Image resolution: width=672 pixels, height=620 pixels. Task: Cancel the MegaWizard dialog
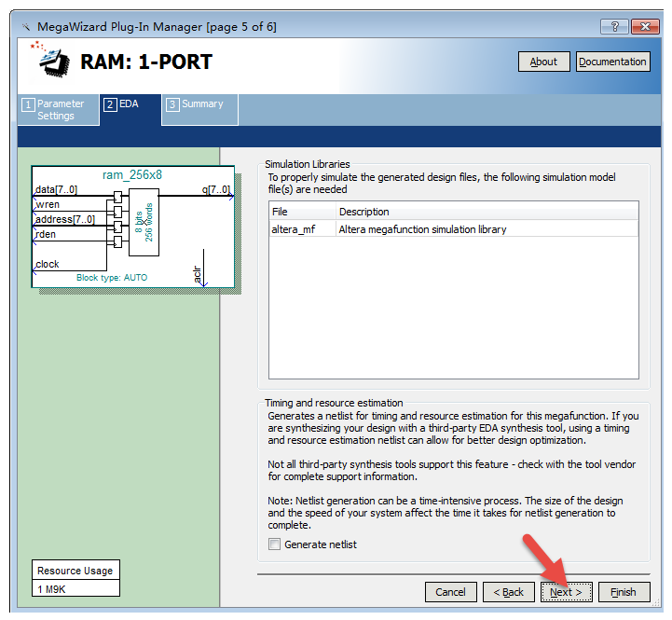450,592
